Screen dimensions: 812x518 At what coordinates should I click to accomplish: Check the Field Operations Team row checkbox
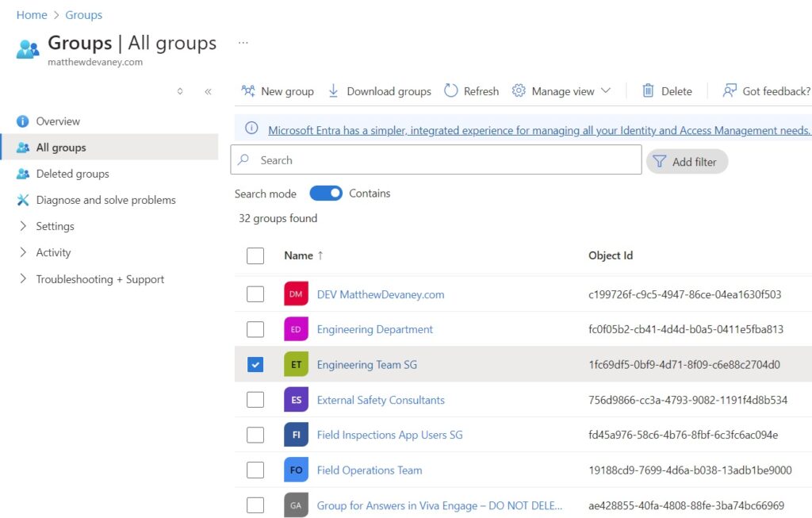[x=255, y=470]
